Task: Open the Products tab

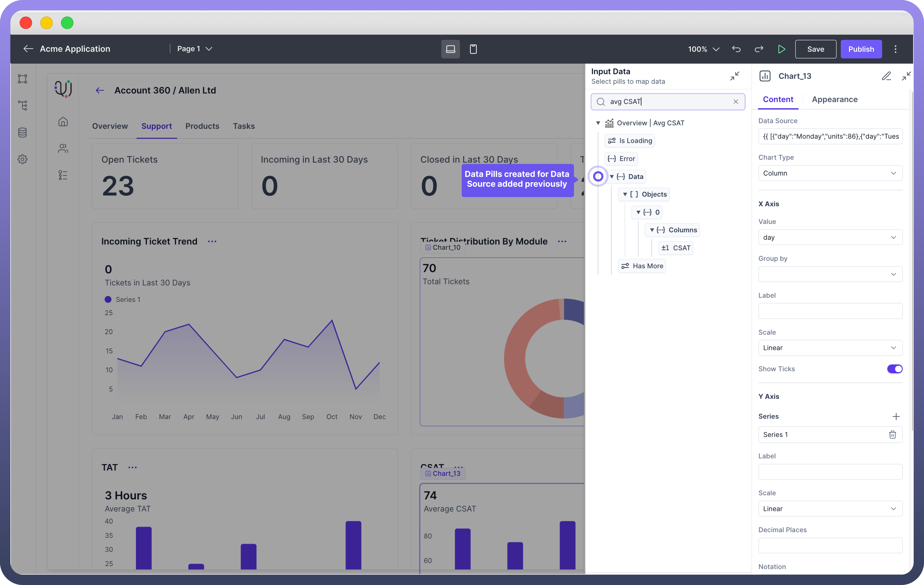Action: click(x=202, y=126)
